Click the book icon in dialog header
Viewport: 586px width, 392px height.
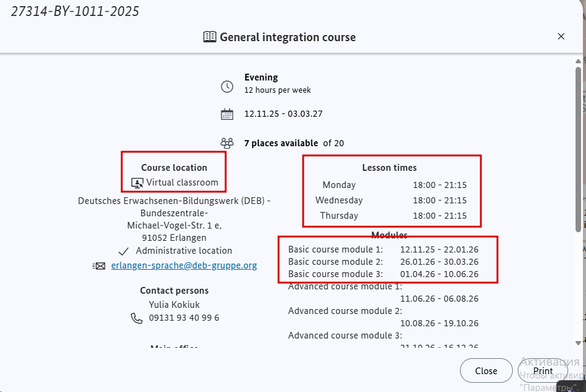(210, 37)
